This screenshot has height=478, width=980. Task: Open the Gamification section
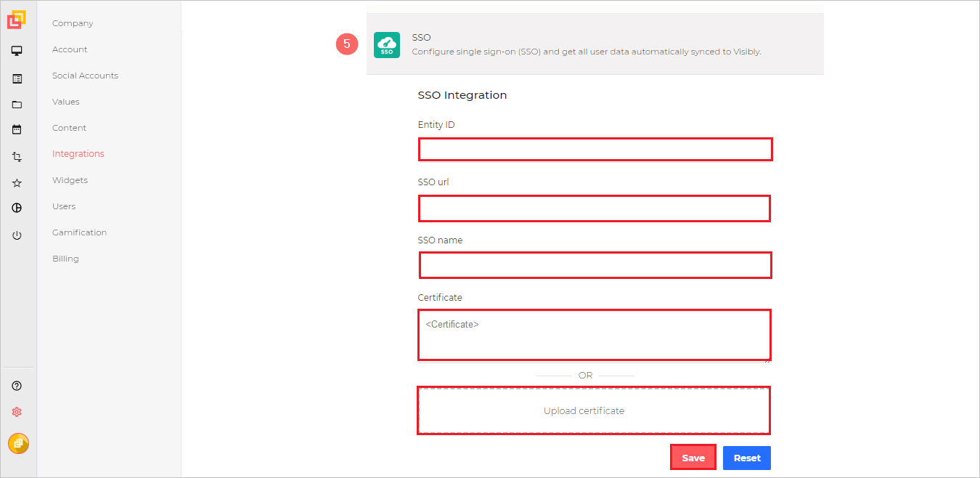[x=79, y=232]
